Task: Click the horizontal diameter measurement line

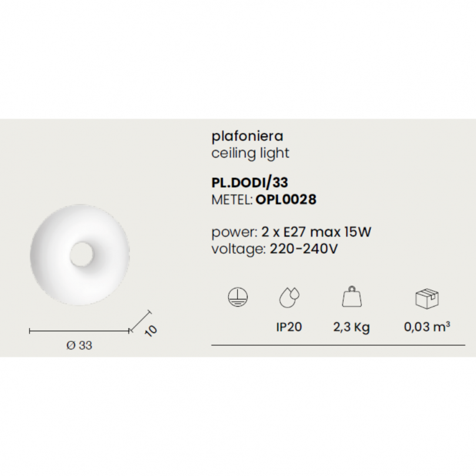Action: point(79,331)
